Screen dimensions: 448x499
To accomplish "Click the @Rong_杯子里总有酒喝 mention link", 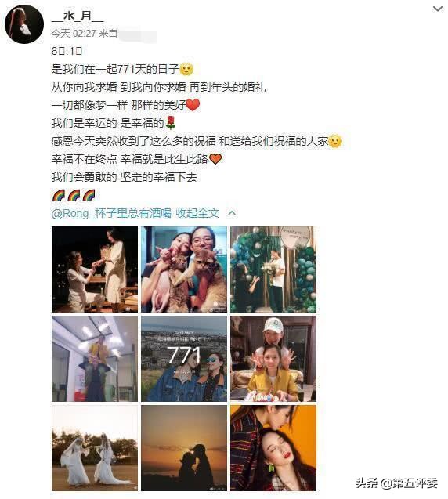I will tap(111, 213).
